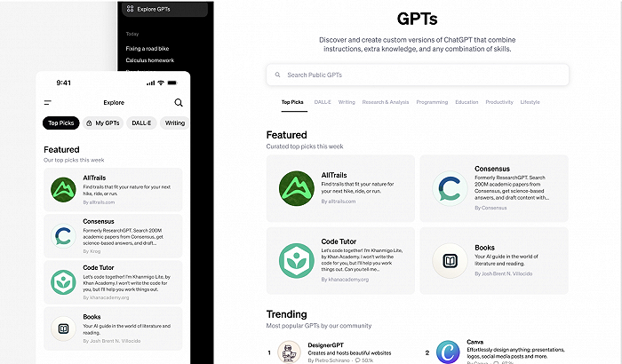Select the My GPTs chip on mobile
This screenshot has width=622, height=364.
[x=103, y=123]
